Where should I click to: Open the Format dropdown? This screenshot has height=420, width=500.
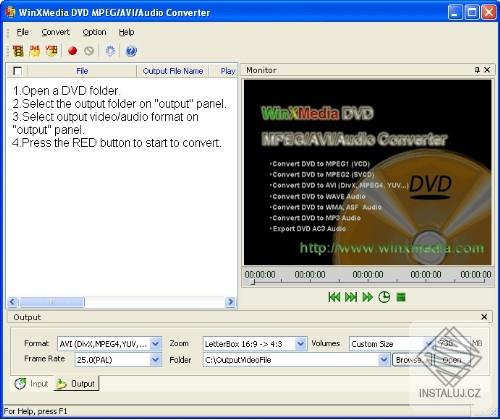point(155,344)
